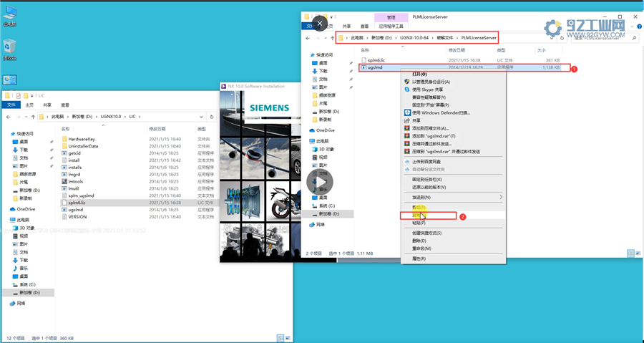Click 破解文件 in the PLMLicenseServer breadcrumb
This screenshot has height=343, width=644.
coord(445,38)
